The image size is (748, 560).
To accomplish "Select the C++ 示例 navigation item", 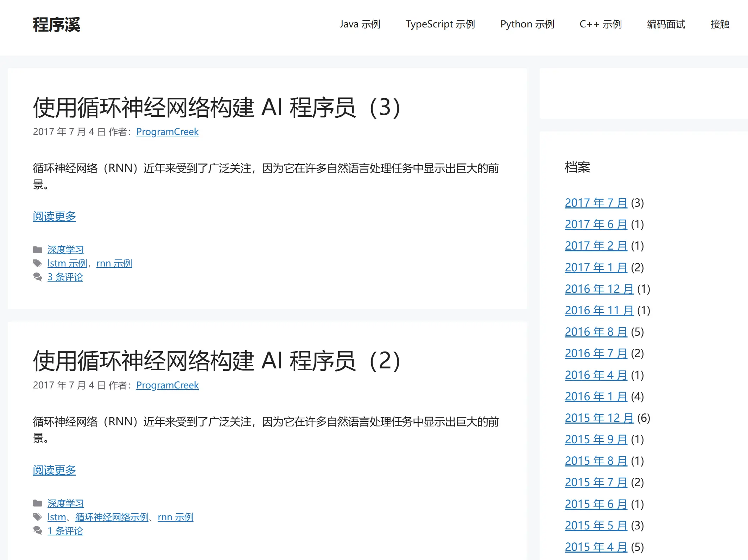I will (600, 24).
